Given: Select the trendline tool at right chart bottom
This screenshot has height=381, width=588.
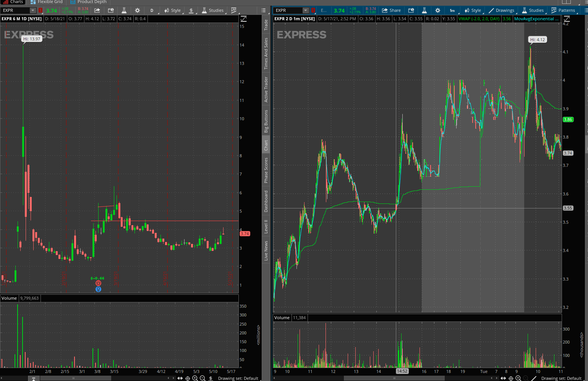Looking at the screenshot, I should point(534,378).
